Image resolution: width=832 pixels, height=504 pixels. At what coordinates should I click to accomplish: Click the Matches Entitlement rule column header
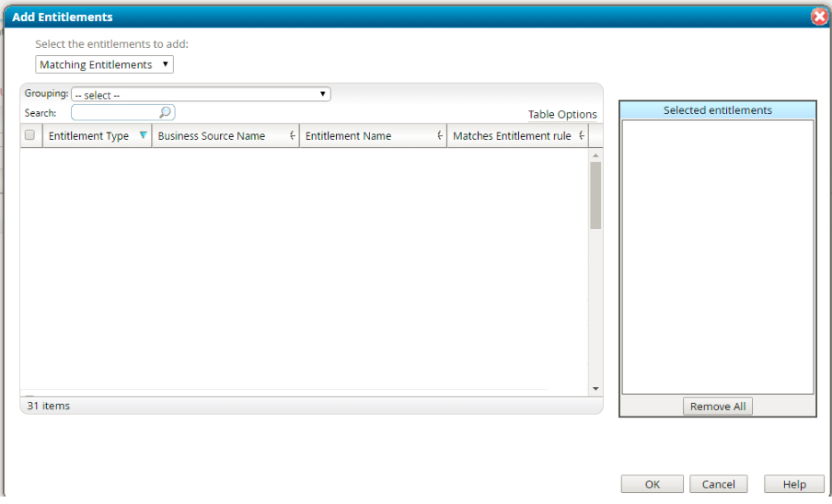click(x=512, y=136)
